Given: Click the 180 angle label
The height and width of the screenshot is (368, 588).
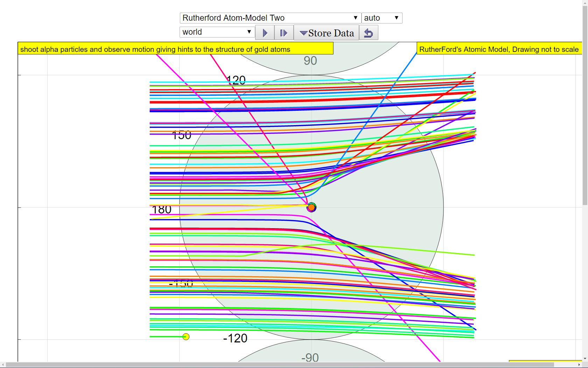Looking at the screenshot, I should [161, 210].
